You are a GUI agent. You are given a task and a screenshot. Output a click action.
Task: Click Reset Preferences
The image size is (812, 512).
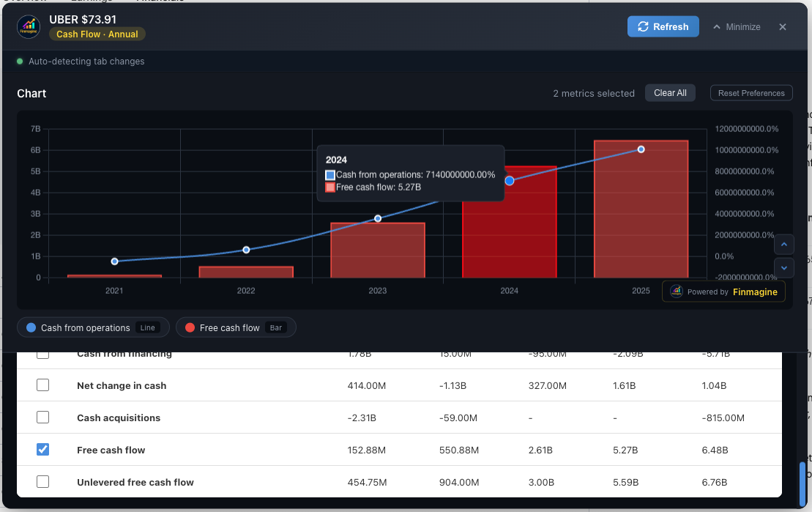(x=751, y=93)
